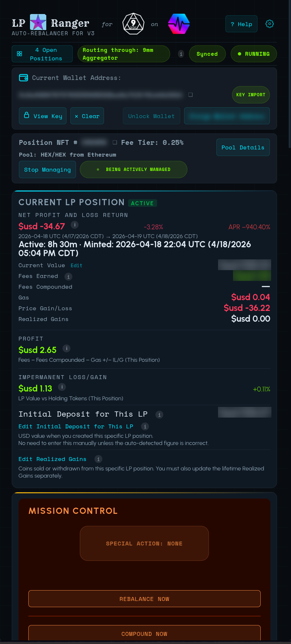Click Edit Realized Gains link
This screenshot has width=291, height=644.
[52, 459]
